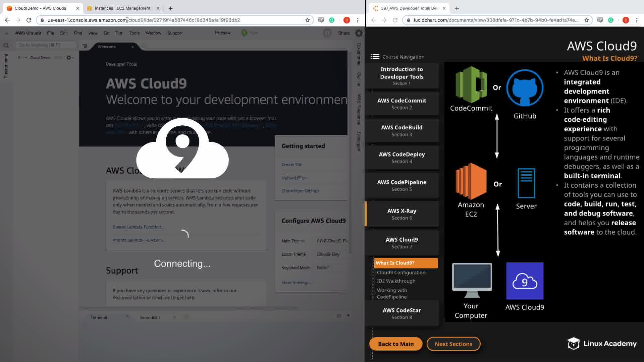Open Cloud9 preferences gear icon
The image size is (644, 362).
[359, 33]
